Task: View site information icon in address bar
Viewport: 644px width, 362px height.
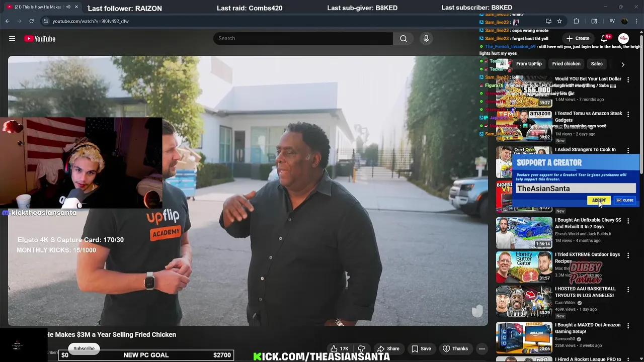Action: pos(46,21)
